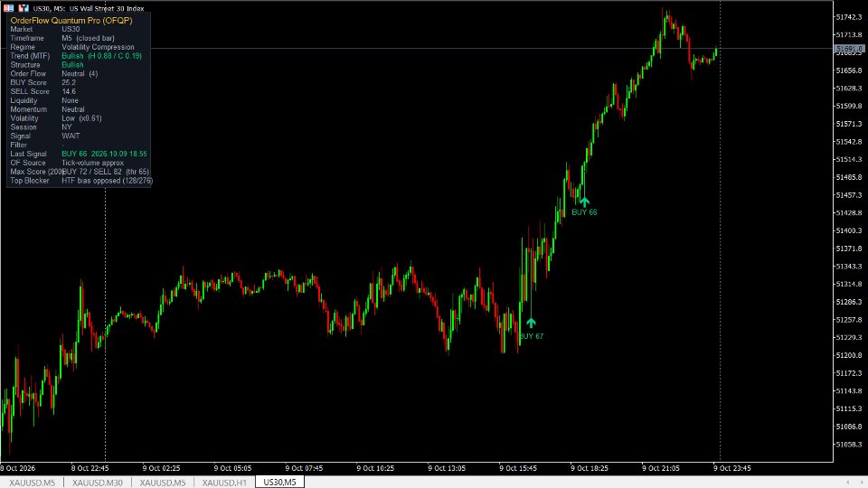This screenshot has width=868, height=488.
Task: Click Top Blocker HTF bias opposed value
Action: 107,181
